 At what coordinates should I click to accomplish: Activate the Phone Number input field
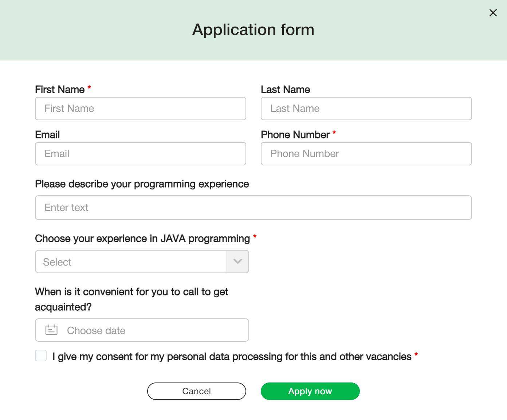[366, 154]
